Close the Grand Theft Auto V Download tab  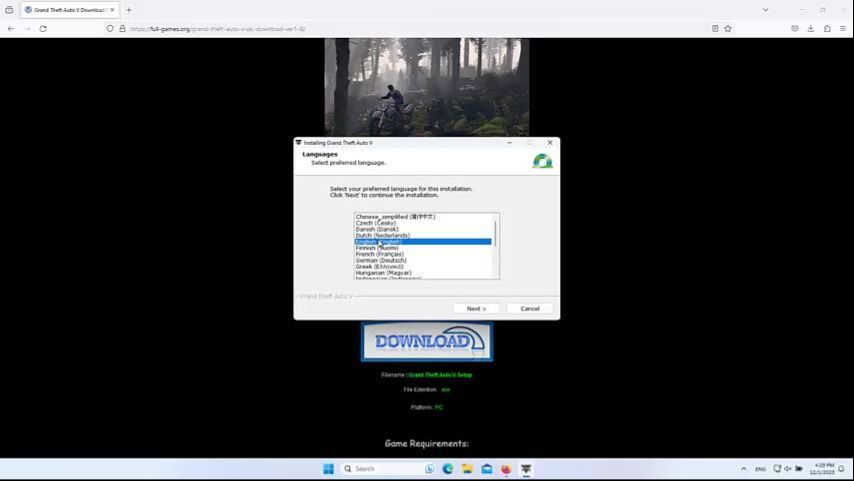point(112,10)
